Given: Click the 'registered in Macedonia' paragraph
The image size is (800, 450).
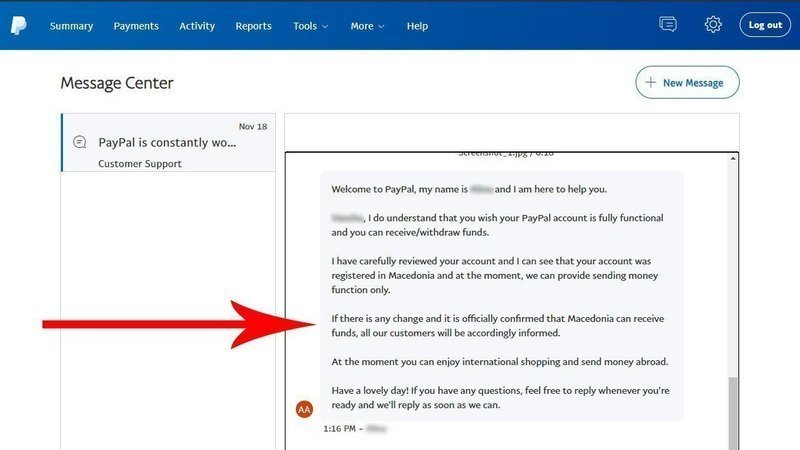Looking at the screenshot, I should pos(494,276).
